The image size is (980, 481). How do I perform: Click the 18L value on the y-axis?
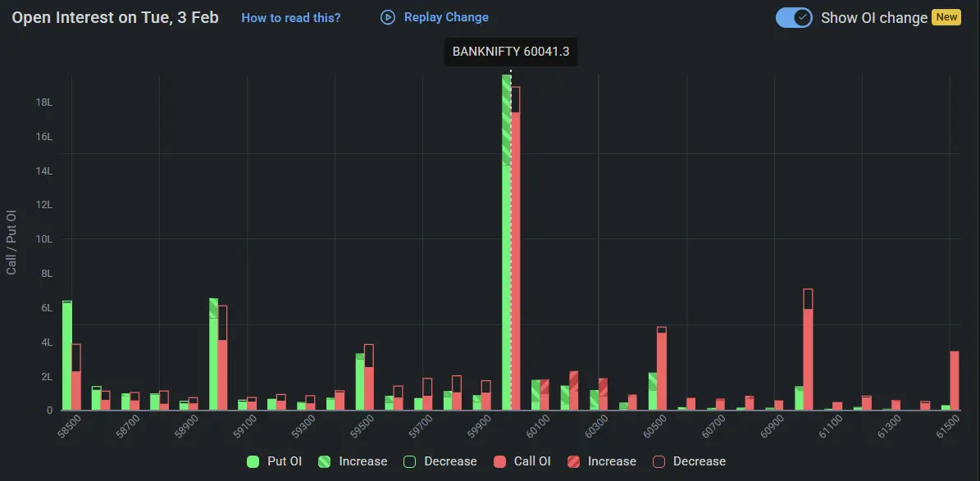[x=44, y=102]
